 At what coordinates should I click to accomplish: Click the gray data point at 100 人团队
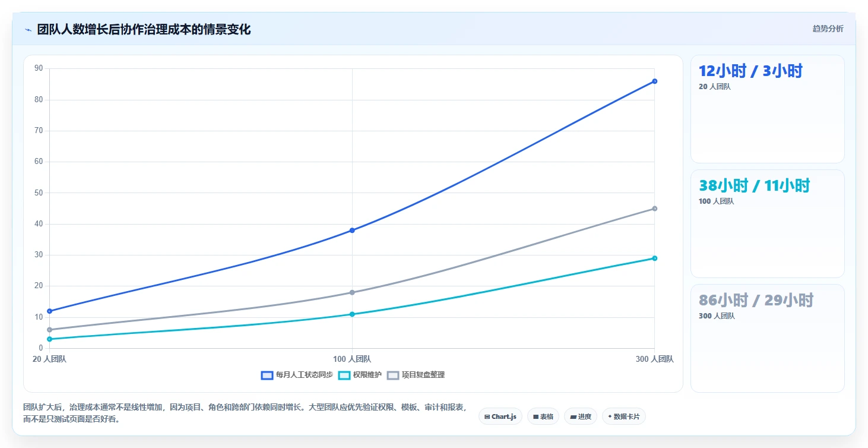click(x=352, y=292)
